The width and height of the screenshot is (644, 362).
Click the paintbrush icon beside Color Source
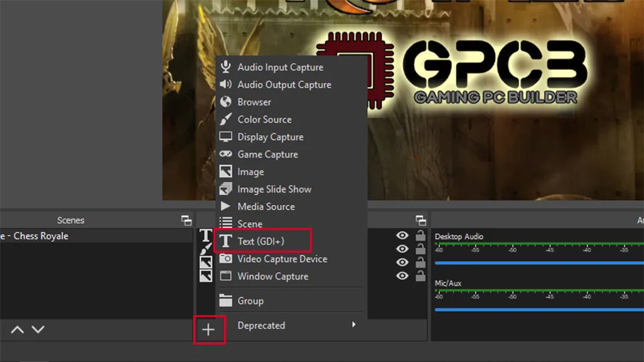(225, 119)
